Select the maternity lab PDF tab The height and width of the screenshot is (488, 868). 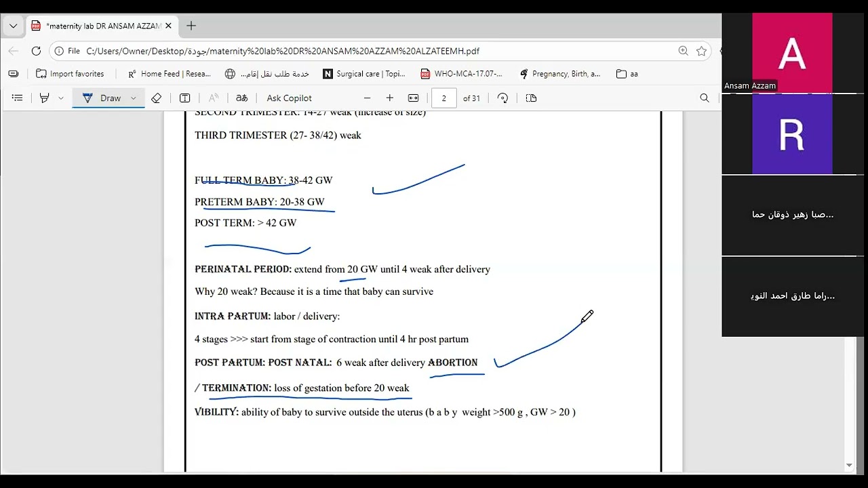pos(102,26)
